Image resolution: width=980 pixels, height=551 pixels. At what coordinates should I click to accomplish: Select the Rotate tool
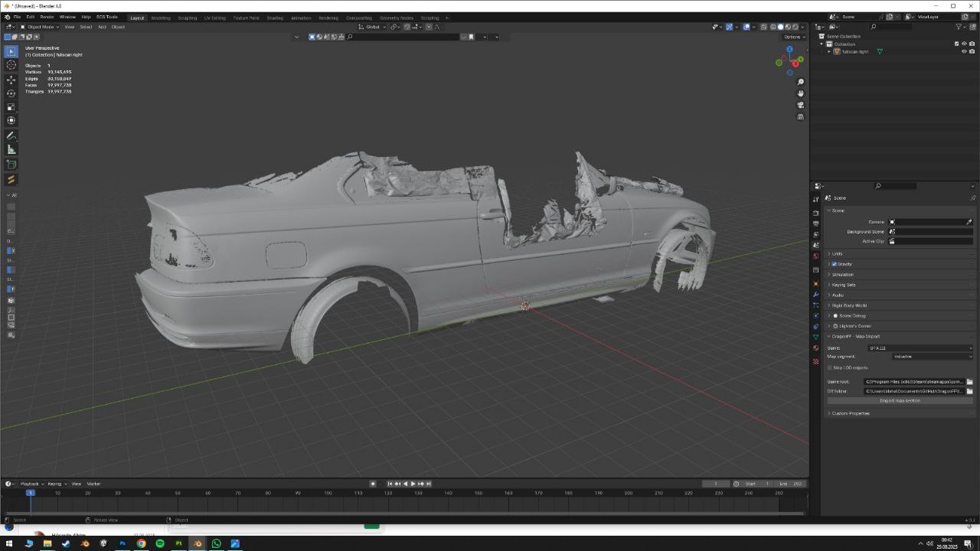coord(11,93)
